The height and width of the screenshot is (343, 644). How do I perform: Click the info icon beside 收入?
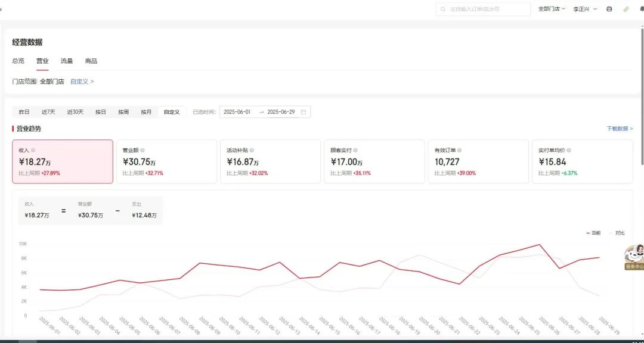(x=33, y=151)
